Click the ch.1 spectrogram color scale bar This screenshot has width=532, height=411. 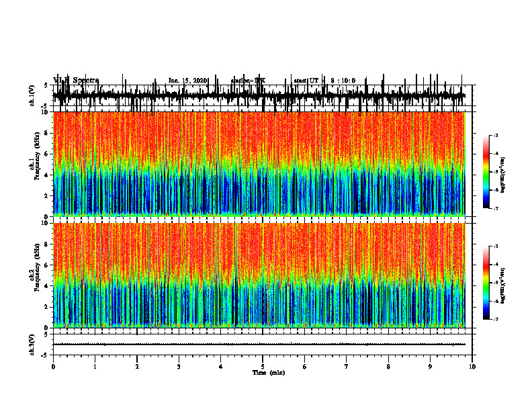486,172
